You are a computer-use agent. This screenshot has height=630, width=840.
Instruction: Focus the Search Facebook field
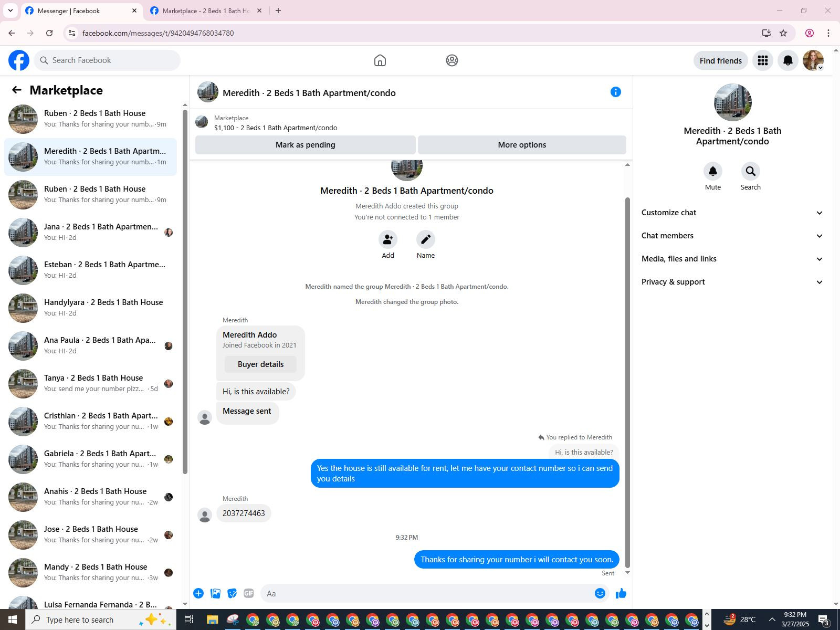point(107,60)
